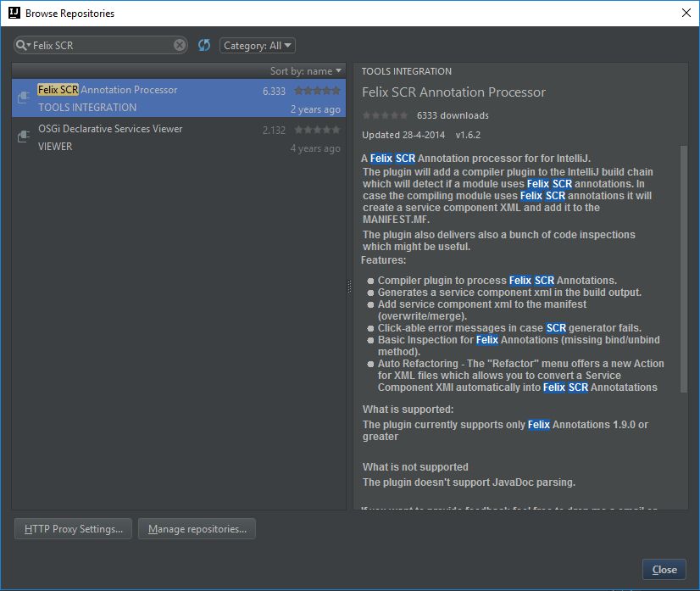Open Manage repositories dialog
Image resolution: width=700 pixels, height=591 pixels.
(x=197, y=529)
